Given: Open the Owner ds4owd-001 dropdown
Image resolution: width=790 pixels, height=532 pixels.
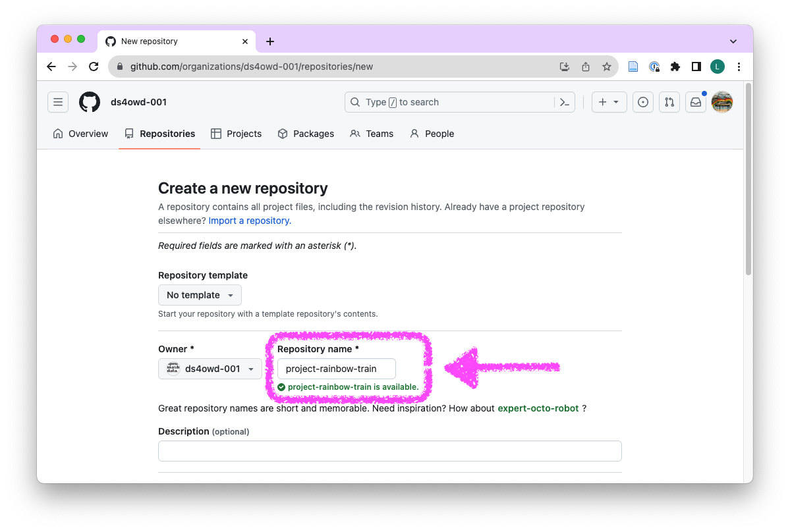Looking at the screenshot, I should pyautogui.click(x=210, y=369).
